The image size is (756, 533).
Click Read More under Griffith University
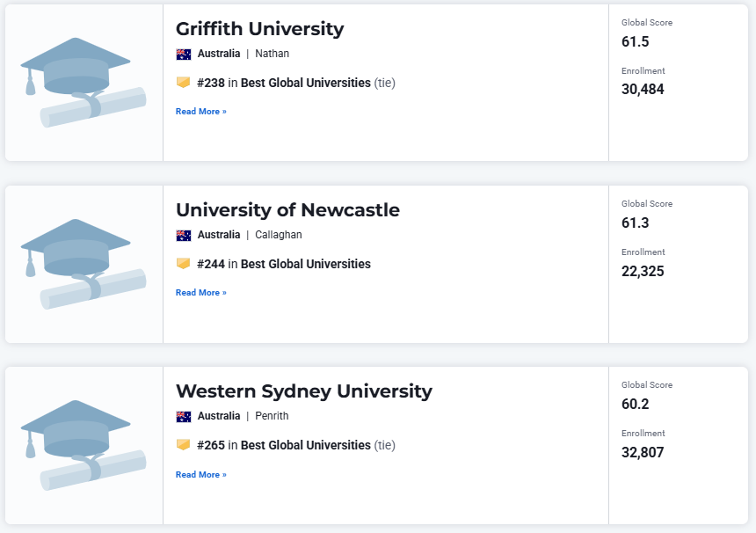tap(200, 112)
